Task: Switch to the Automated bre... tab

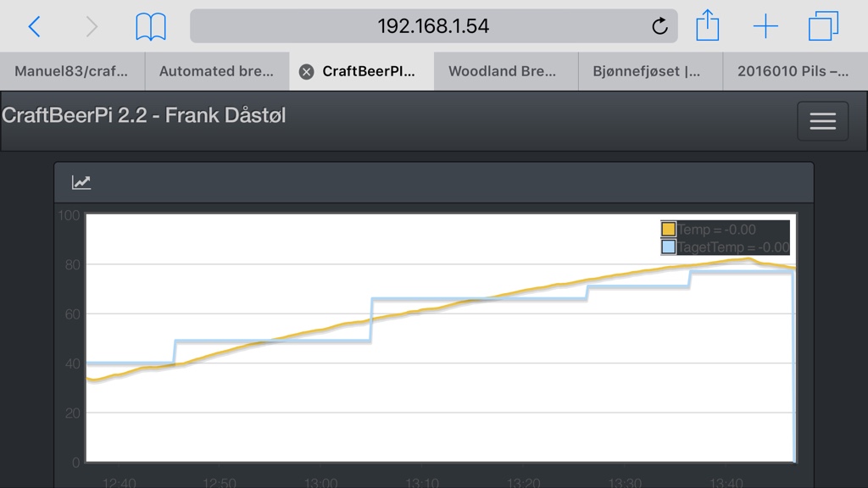Action: point(216,71)
